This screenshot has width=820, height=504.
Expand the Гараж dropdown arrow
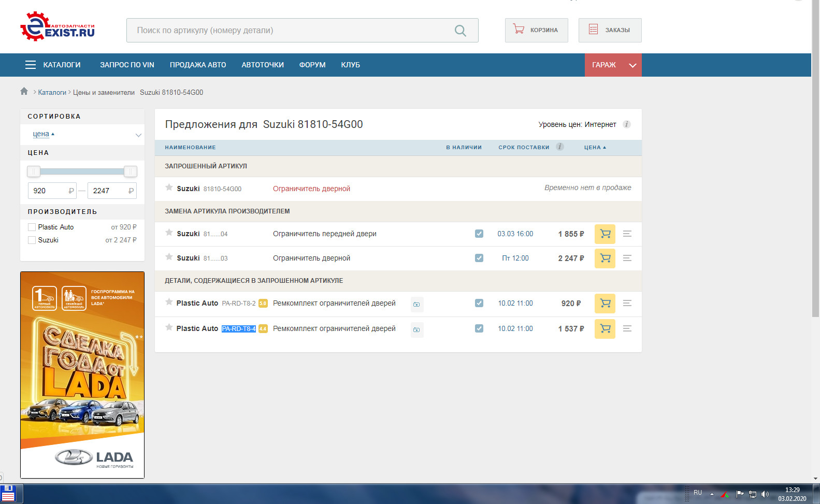[632, 65]
